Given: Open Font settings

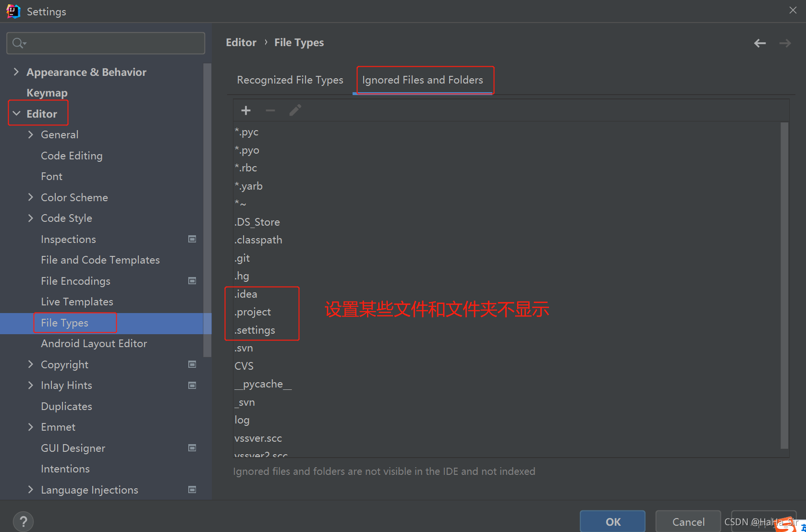Looking at the screenshot, I should coord(51,176).
